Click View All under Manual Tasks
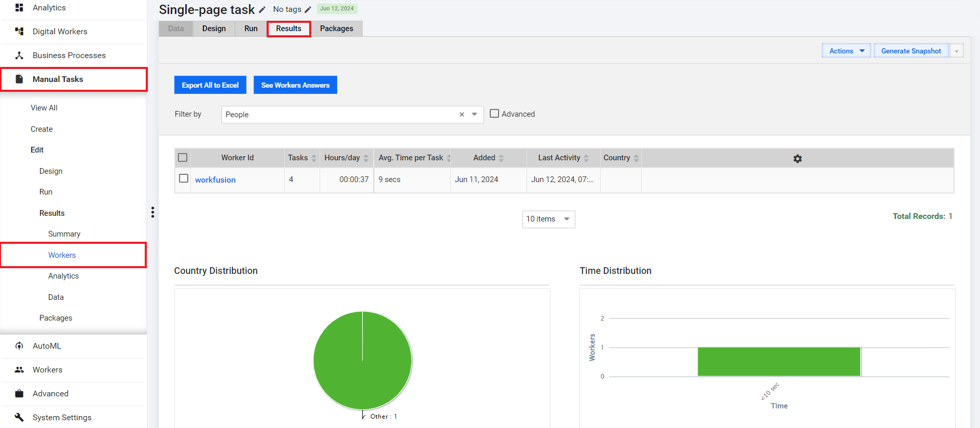 point(44,108)
